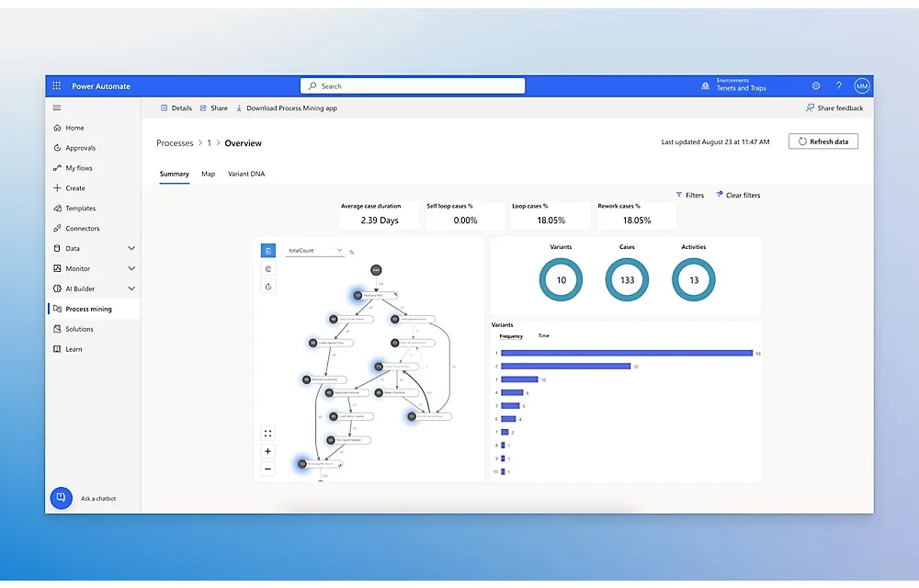Click breadcrumb item 1

(x=210, y=143)
